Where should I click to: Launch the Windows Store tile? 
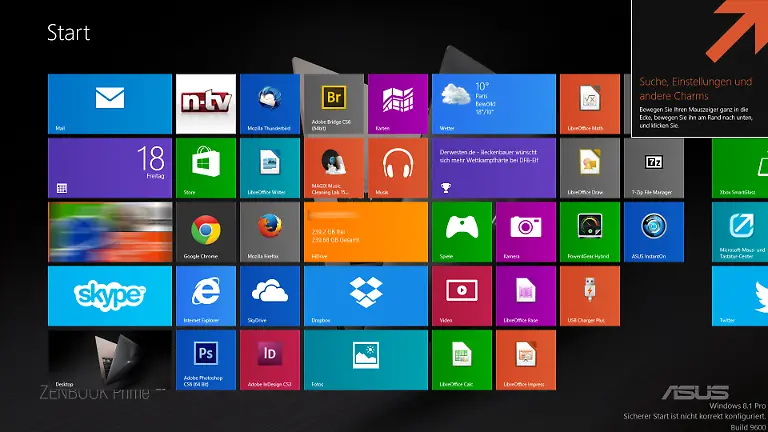tap(206, 167)
